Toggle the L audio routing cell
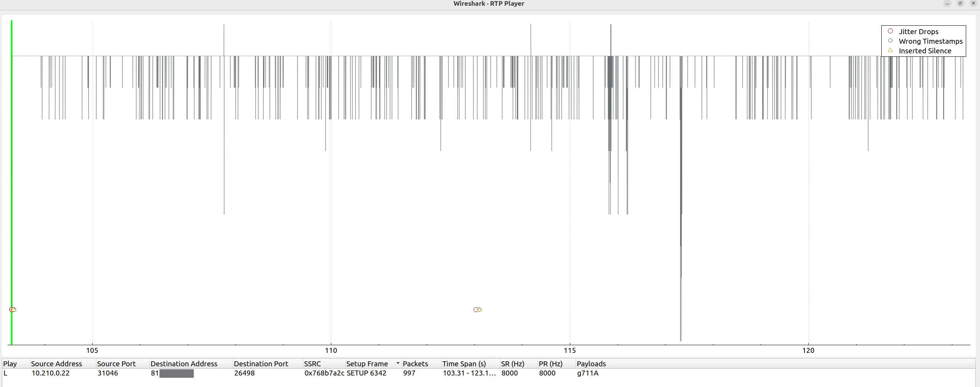Viewport: 980px width, 387px height. tap(6, 373)
